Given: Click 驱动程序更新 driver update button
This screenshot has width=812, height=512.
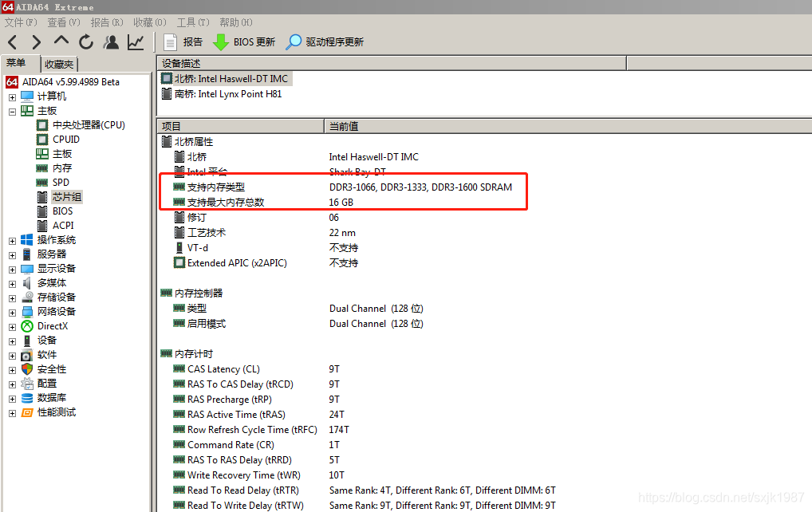Looking at the screenshot, I should 325,42.
